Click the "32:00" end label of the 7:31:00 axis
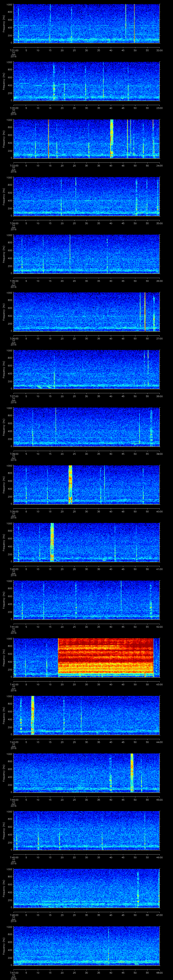The image size is (173, 980). pyautogui.click(x=159, y=50)
